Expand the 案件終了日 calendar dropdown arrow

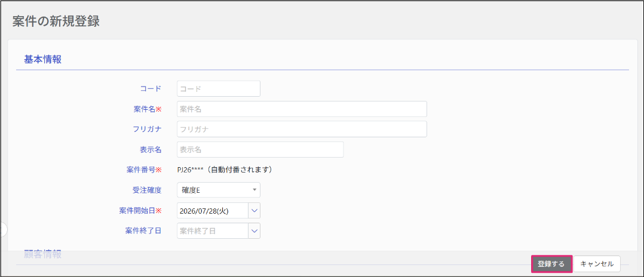pos(254,230)
